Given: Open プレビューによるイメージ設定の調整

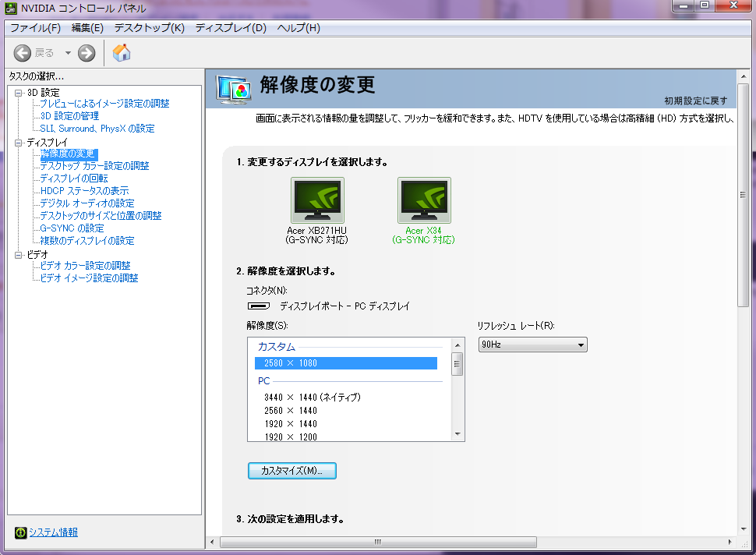Looking at the screenshot, I should coord(104,104).
